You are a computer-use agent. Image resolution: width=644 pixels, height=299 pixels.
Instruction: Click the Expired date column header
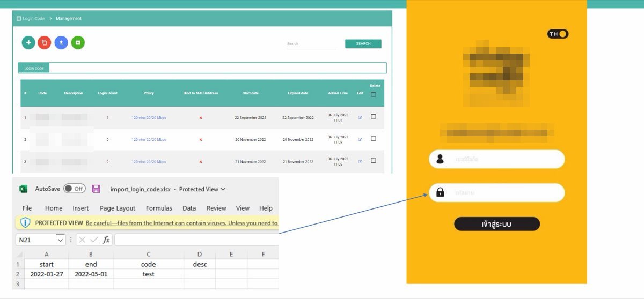coord(298,93)
